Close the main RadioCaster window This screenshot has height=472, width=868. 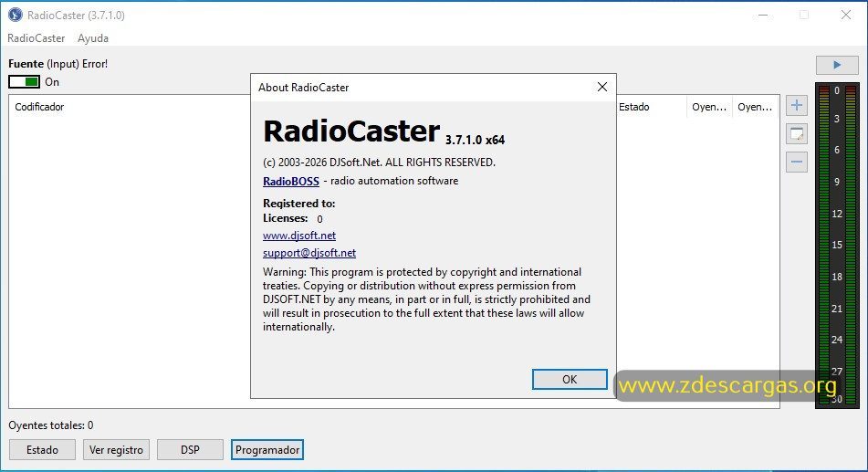tap(846, 15)
